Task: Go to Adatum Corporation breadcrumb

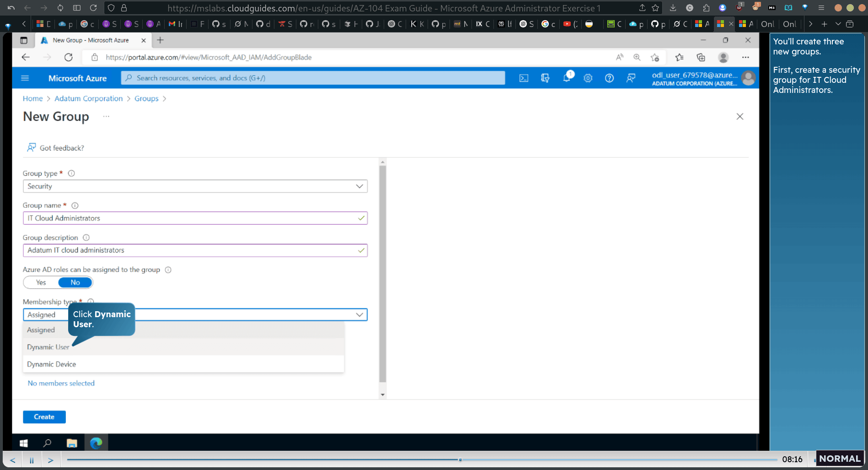Action: point(89,98)
